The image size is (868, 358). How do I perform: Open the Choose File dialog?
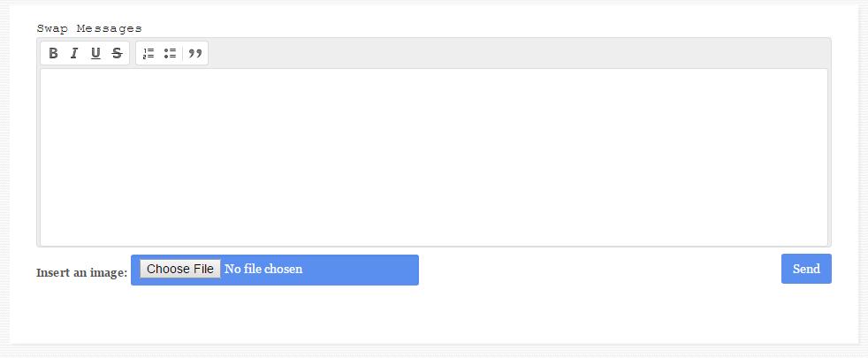pos(180,269)
